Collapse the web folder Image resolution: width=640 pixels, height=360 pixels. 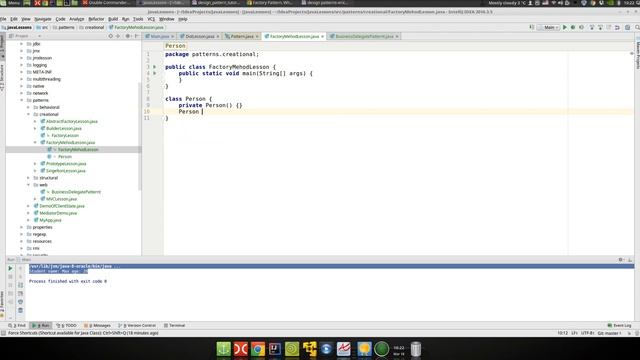[29, 185]
